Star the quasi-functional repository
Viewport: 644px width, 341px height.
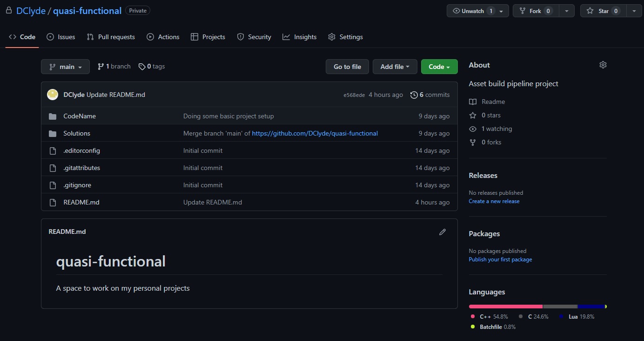coord(604,11)
